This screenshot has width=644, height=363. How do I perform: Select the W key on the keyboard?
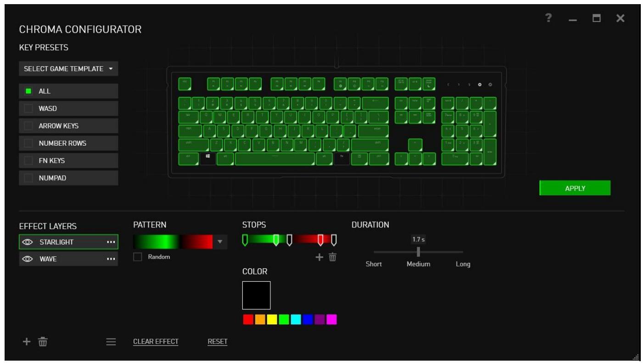[x=220, y=117]
